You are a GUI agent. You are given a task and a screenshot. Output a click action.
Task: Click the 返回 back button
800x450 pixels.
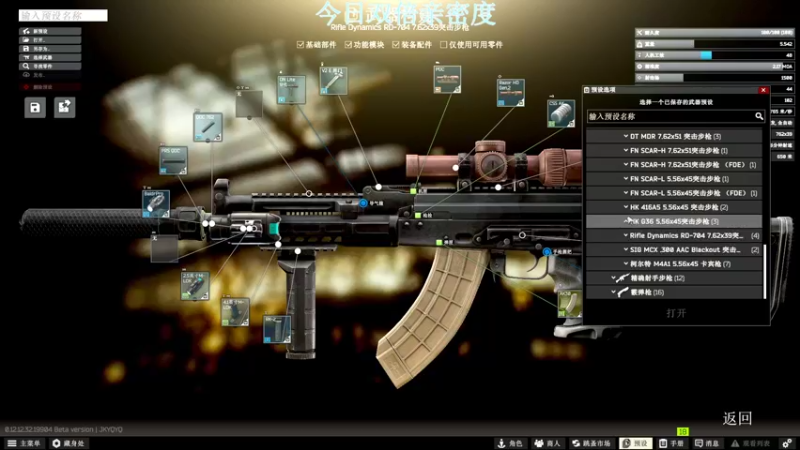tap(737, 418)
